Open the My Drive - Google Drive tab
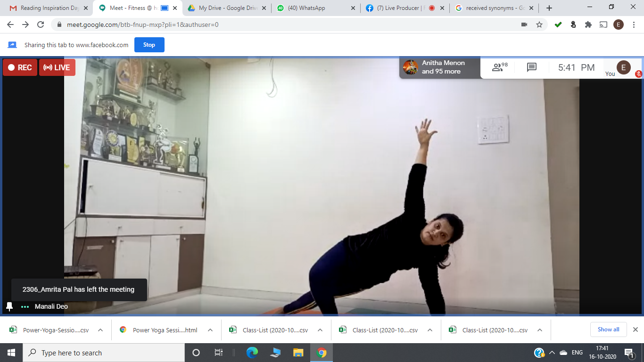 pyautogui.click(x=222, y=8)
